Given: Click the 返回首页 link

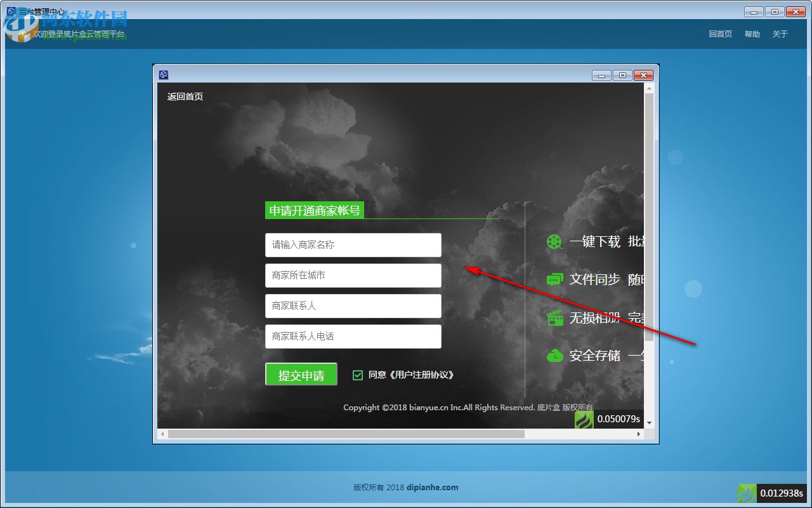Looking at the screenshot, I should click(185, 96).
